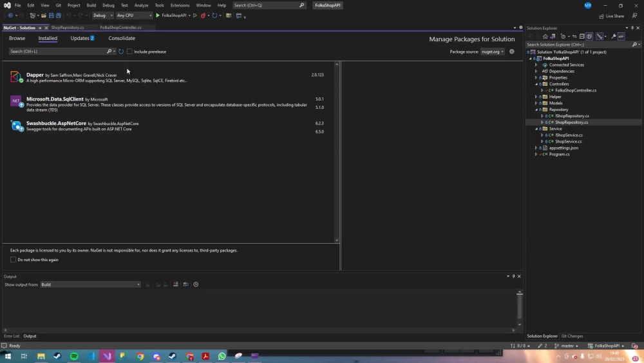644x363 pixels.
Task: Click Pending Changes Filter clock icon
Action: [564, 36]
